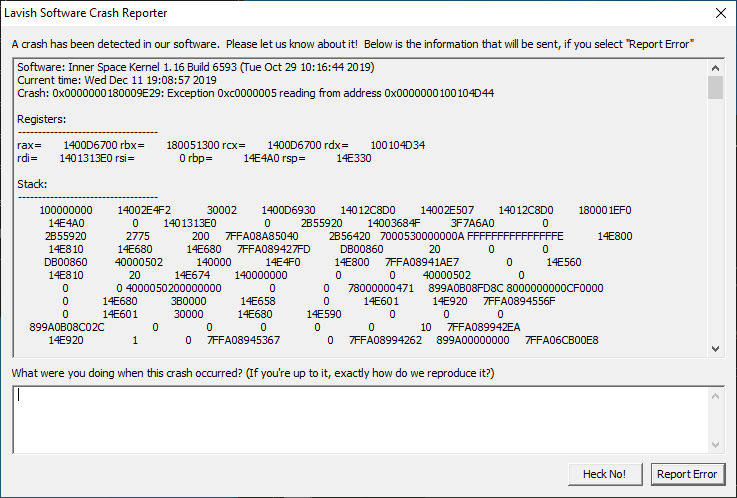The image size is (737, 498).
Task: Click stack value 7FFA08941AE7
Action: pos(422,262)
